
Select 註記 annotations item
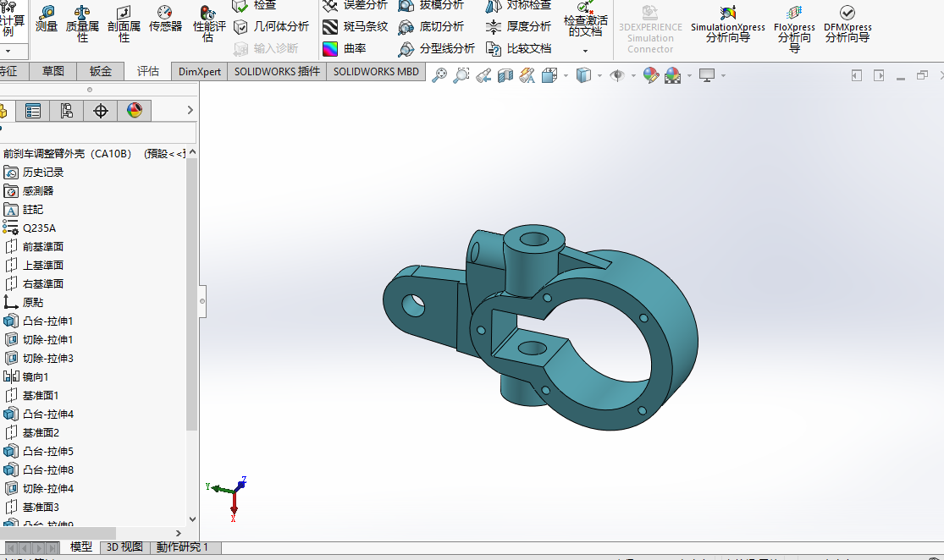[x=23, y=210]
